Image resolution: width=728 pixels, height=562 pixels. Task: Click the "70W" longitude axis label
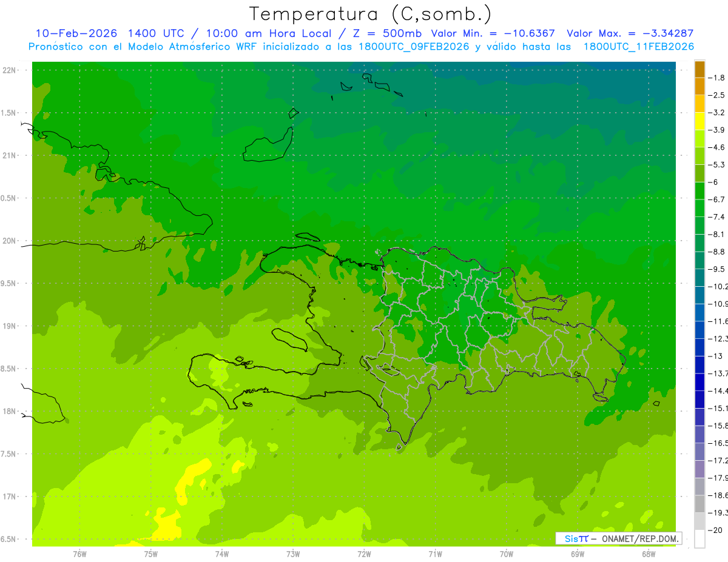point(507,554)
